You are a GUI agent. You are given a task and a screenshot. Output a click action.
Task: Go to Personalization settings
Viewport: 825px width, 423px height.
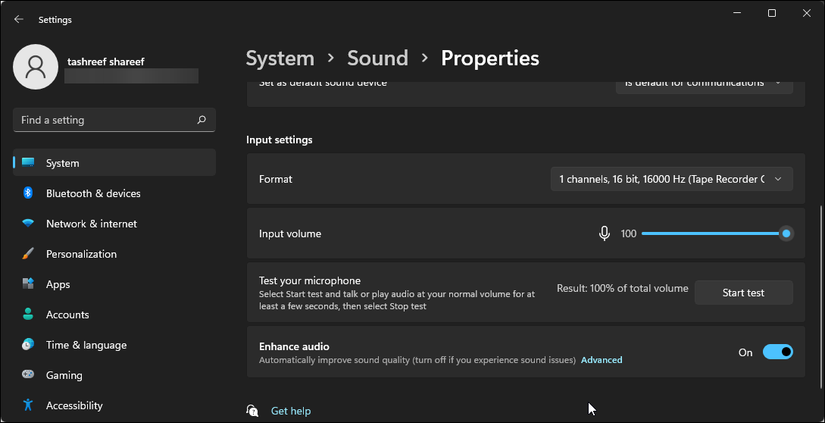coord(81,254)
